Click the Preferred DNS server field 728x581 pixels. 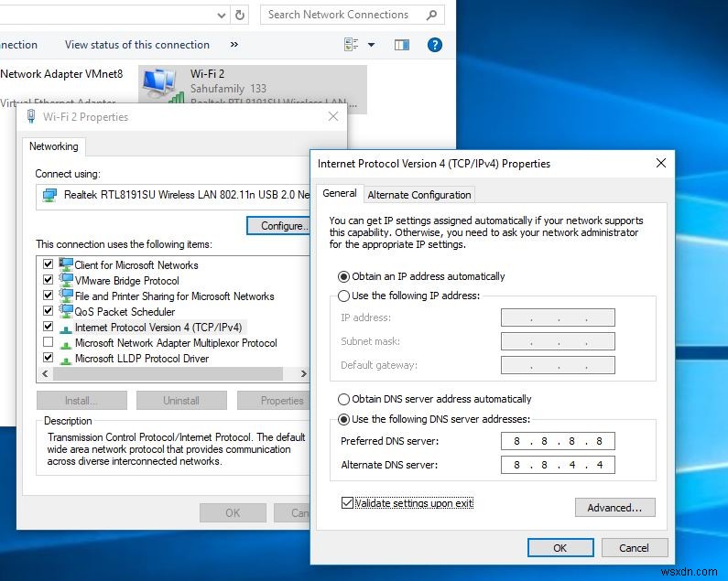coord(558,441)
